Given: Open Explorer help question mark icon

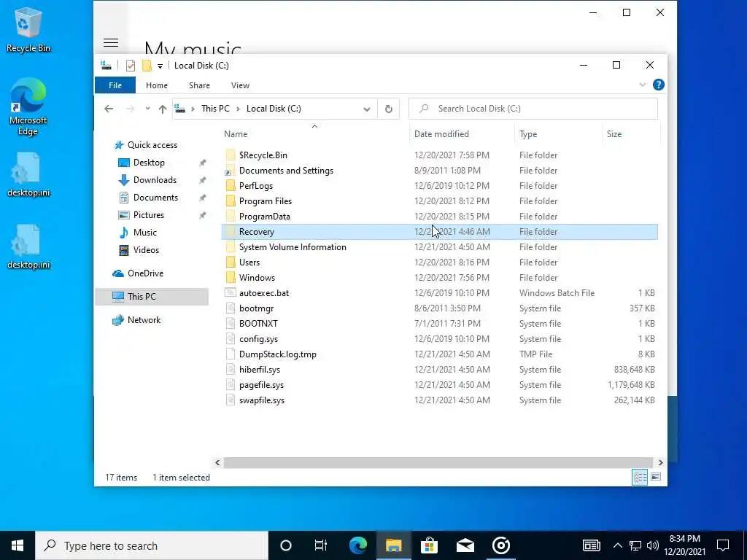Looking at the screenshot, I should click(659, 85).
